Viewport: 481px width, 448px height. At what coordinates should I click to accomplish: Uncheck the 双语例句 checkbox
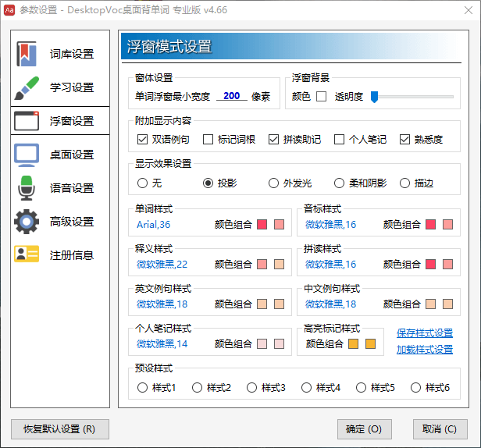coord(142,140)
